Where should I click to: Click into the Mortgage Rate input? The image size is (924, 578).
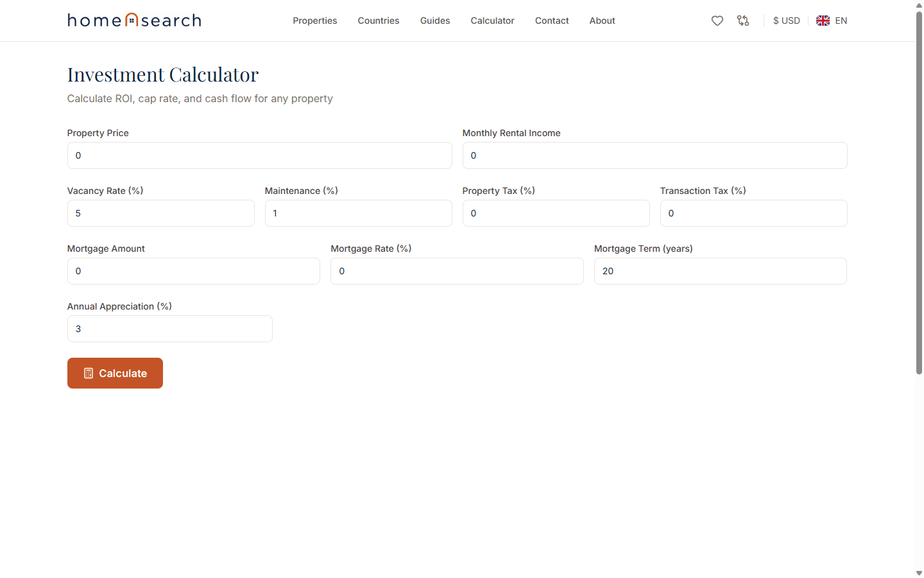coord(457,271)
